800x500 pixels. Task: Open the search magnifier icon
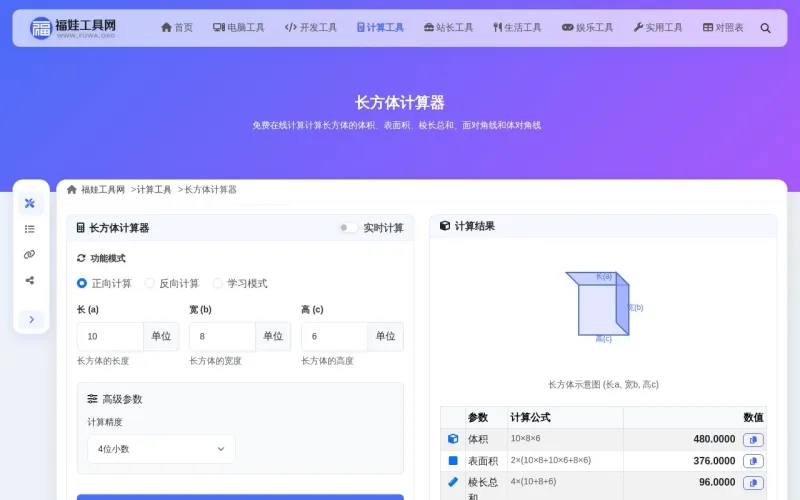coord(765,28)
